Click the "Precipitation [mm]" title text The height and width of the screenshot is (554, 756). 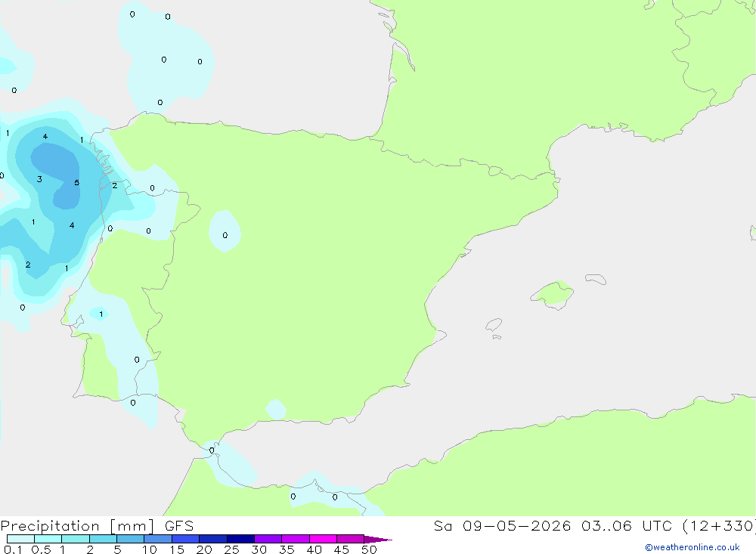click(x=77, y=526)
